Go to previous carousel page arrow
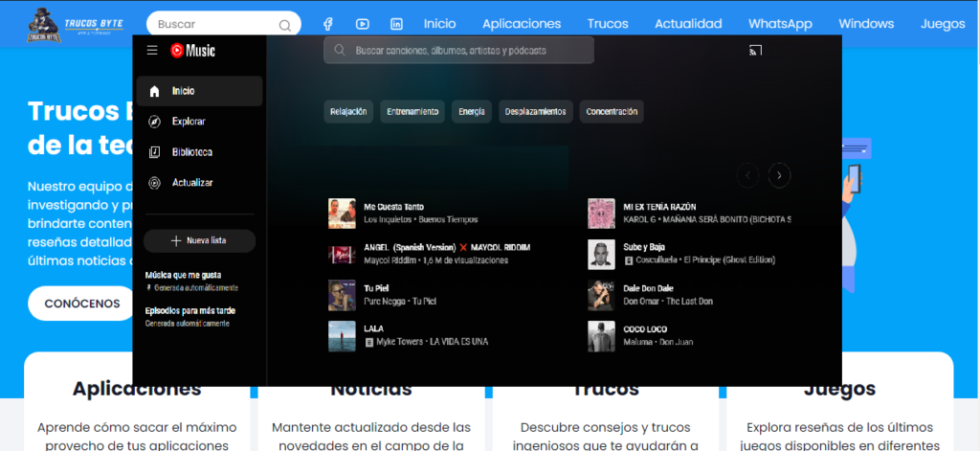The image size is (980, 451). coord(748,176)
